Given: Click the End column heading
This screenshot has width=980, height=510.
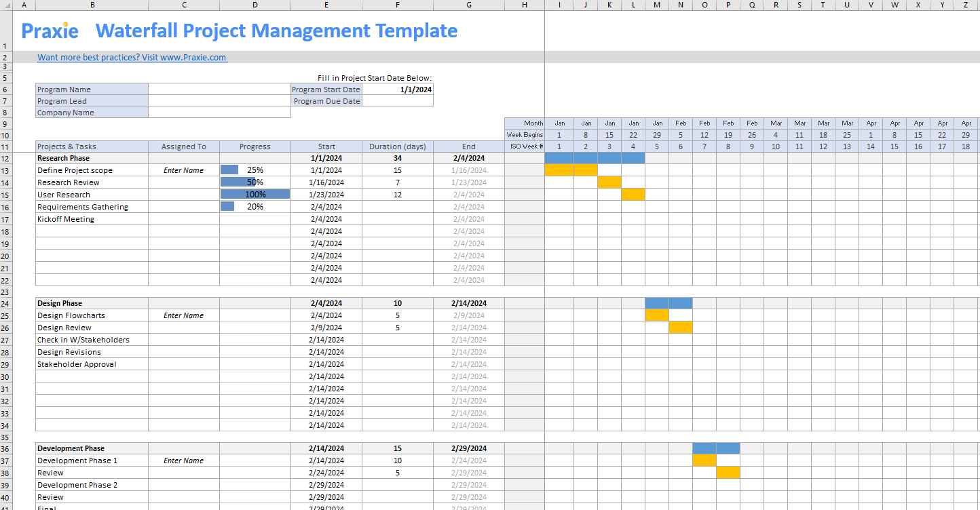Looking at the screenshot, I should tap(469, 146).
